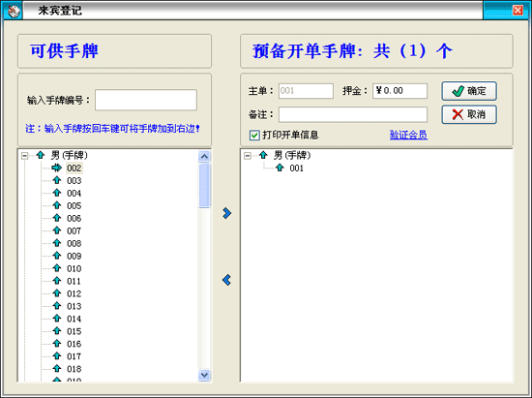Click the up-arrow icon beside 015
The image size is (532, 398).
57,331
